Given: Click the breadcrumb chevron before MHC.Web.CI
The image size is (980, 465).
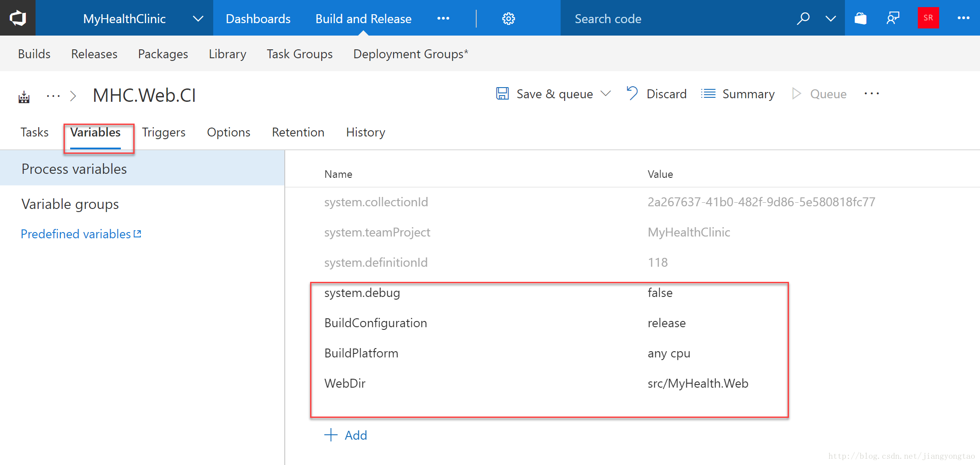Looking at the screenshot, I should (73, 96).
